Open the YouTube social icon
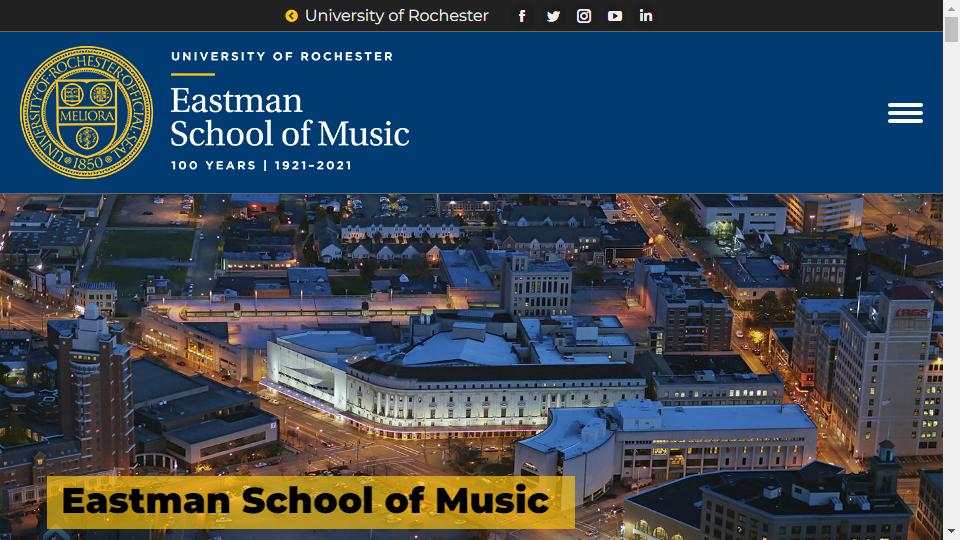The height and width of the screenshot is (540, 960). pos(615,16)
